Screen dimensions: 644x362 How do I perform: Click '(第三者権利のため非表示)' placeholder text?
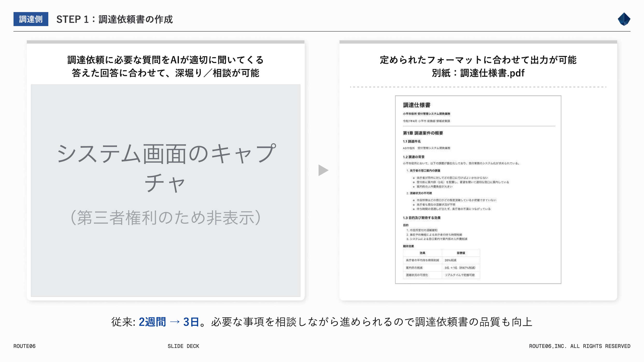165,217
